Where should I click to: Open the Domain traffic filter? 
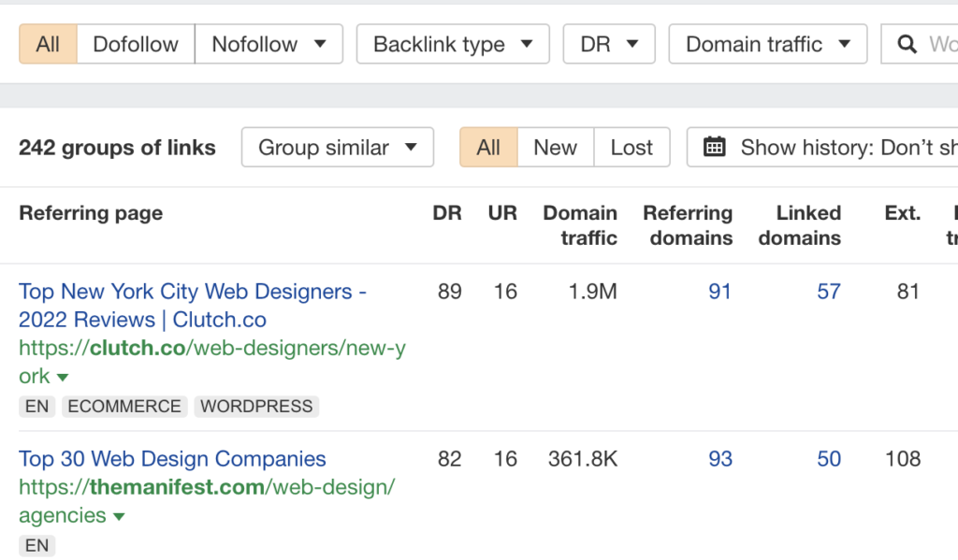pyautogui.click(x=767, y=44)
